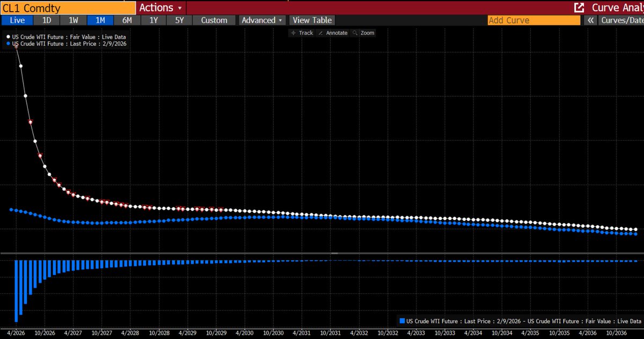Click the first blue last price point
This screenshot has height=339, width=644.
tap(11, 210)
